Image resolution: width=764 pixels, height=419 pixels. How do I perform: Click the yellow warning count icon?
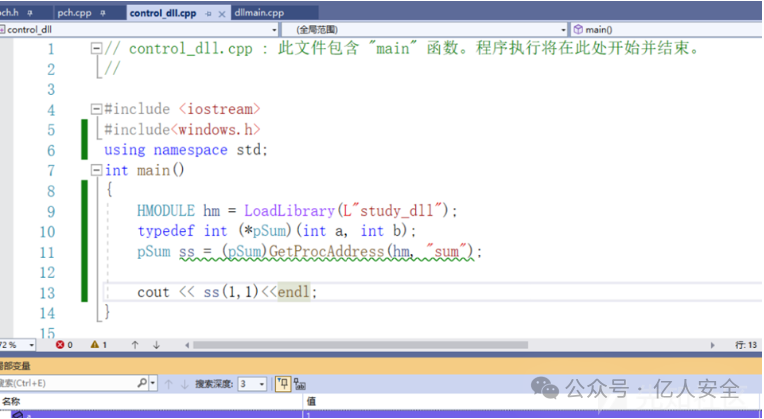click(x=96, y=345)
